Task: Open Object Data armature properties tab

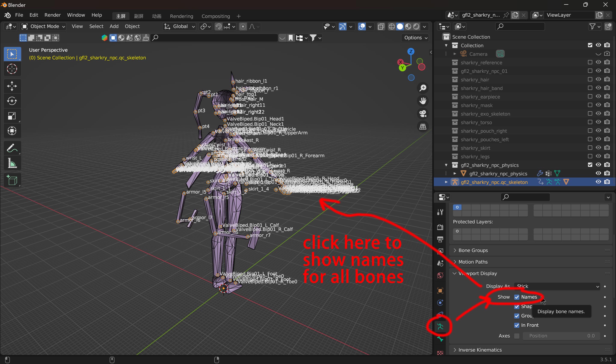Action: [440, 326]
